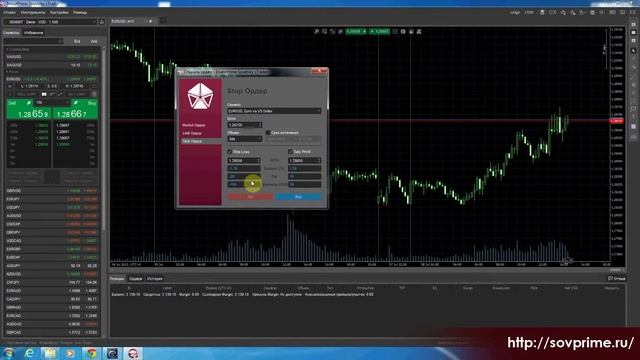Toggle the Take Profit checkbox
Image resolution: width=640 pixels, height=360 pixels.
[291, 152]
